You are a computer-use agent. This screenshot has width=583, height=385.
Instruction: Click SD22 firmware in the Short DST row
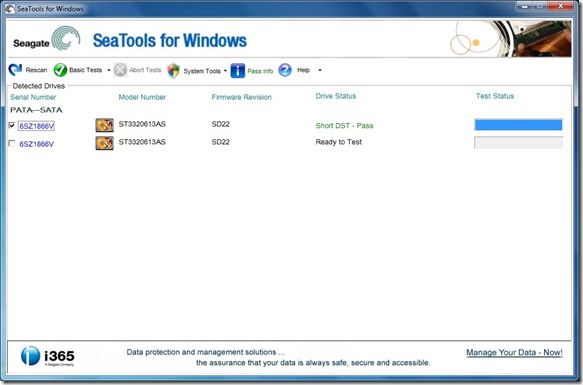220,124
